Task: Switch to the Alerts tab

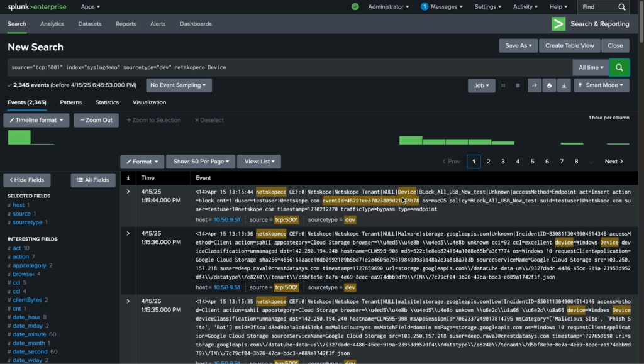Action: (158, 24)
